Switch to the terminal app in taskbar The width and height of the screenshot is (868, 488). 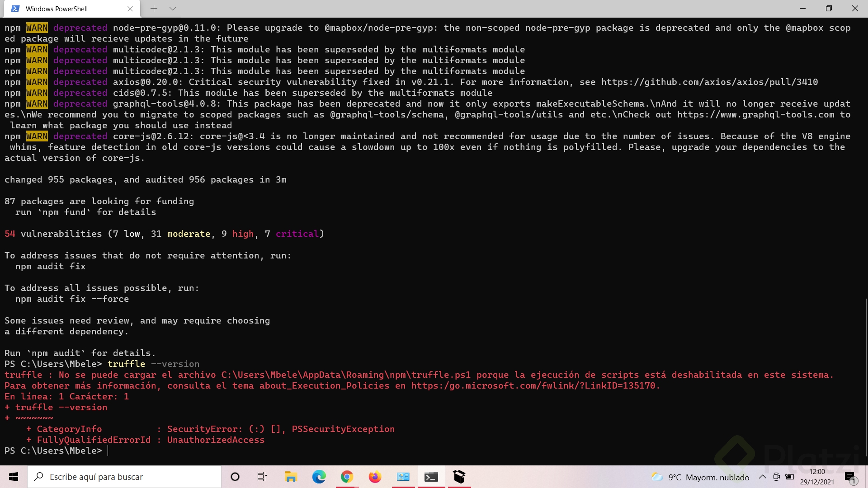tap(431, 477)
